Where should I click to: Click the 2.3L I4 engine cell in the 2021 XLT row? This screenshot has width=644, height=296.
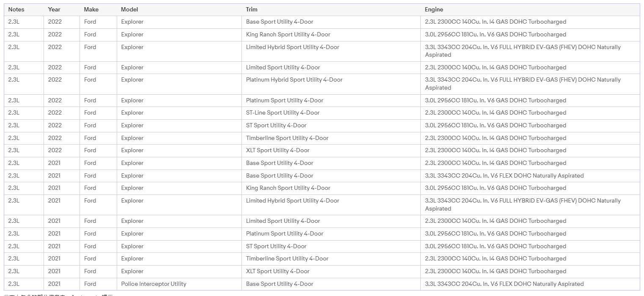(x=496, y=271)
